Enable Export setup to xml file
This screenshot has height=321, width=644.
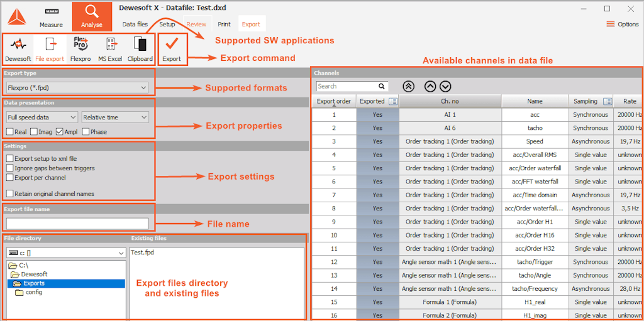click(x=10, y=158)
